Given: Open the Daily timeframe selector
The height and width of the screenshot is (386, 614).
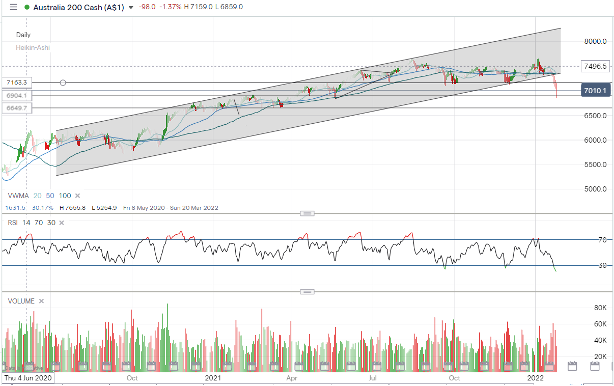Looking at the screenshot, I should pos(23,35).
